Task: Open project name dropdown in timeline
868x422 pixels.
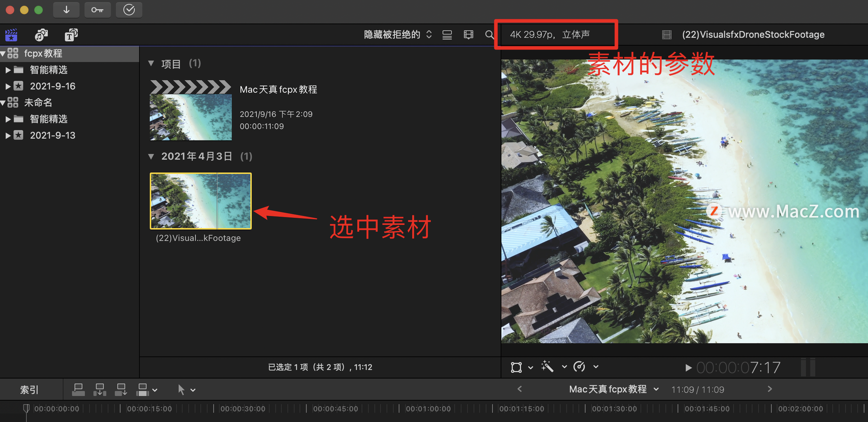Action: 656,389
